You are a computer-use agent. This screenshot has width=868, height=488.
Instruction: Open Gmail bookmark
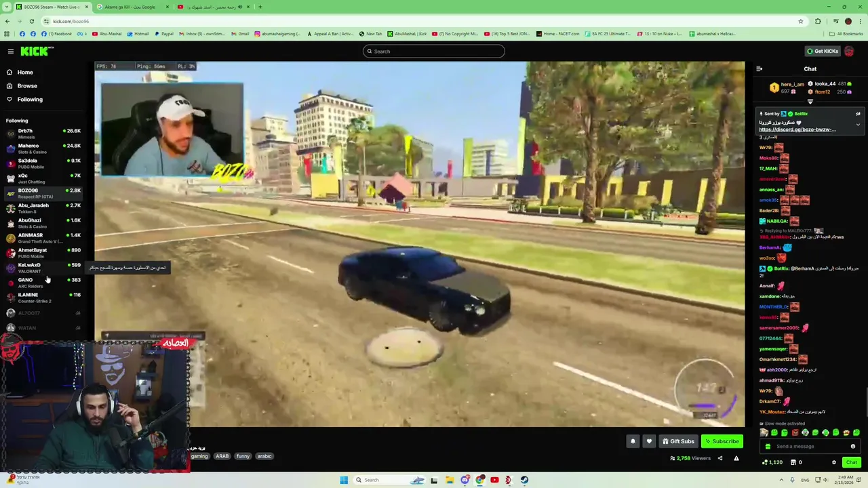pos(240,34)
